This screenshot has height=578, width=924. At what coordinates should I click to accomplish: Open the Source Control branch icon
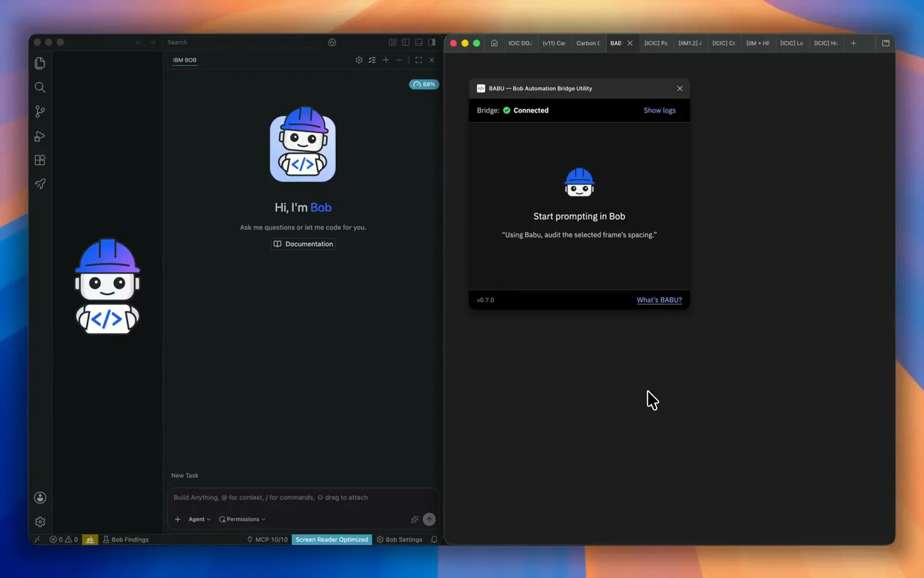pyautogui.click(x=40, y=112)
